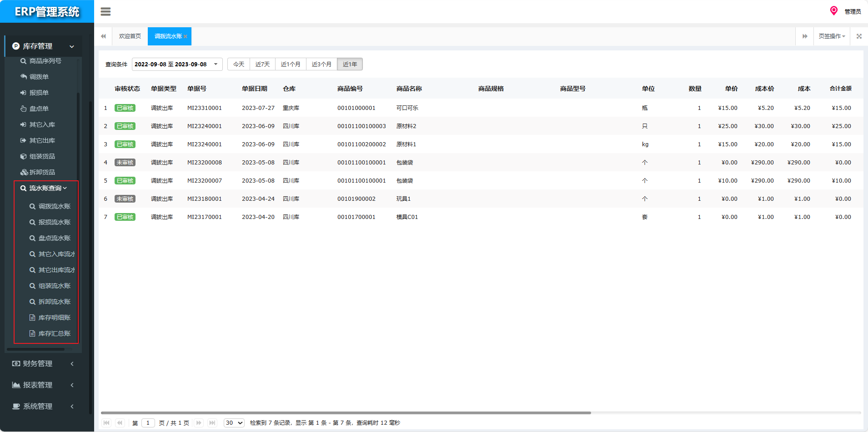The image size is (868, 432).
Task: Expand the 财务管理 menu section
Action: point(43,364)
